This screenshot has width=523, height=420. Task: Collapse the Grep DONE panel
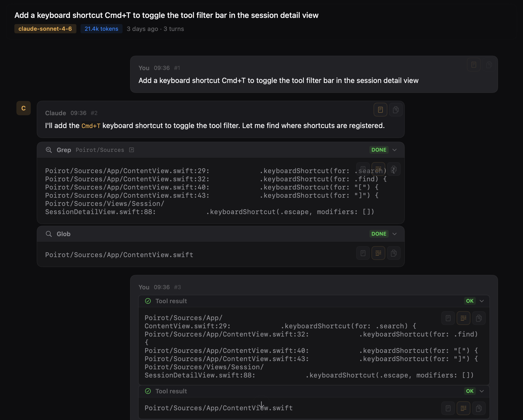[394, 150]
